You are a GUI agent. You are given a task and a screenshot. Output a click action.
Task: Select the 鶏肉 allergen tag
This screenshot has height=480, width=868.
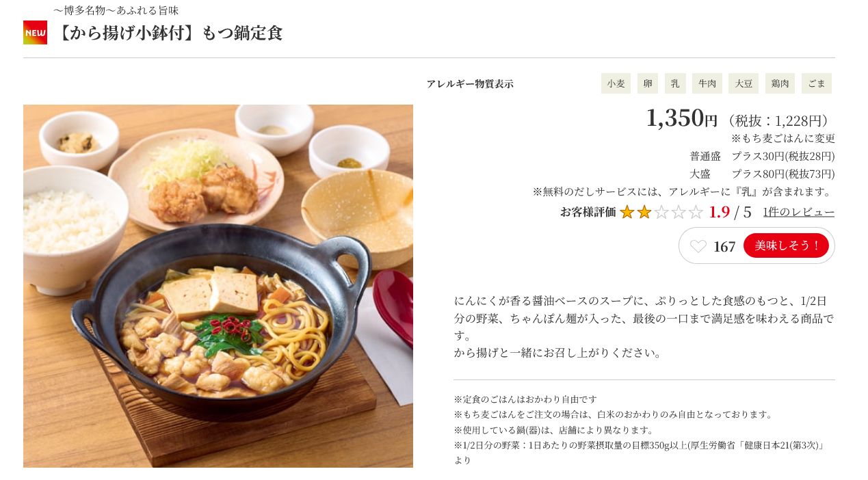tap(780, 83)
